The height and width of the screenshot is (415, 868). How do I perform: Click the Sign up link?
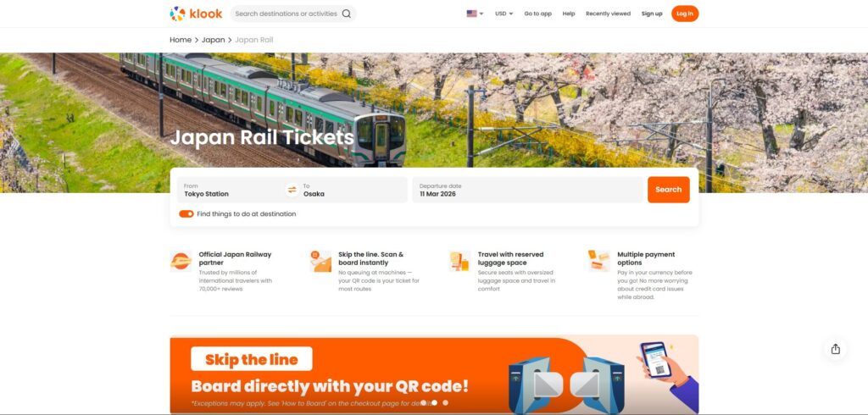(652, 14)
